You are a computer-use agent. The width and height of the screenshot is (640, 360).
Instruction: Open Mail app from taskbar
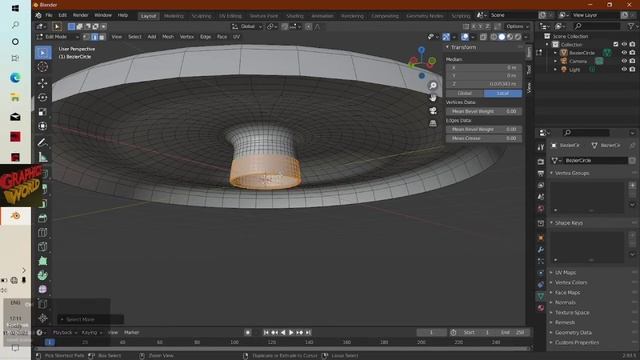coord(15,117)
